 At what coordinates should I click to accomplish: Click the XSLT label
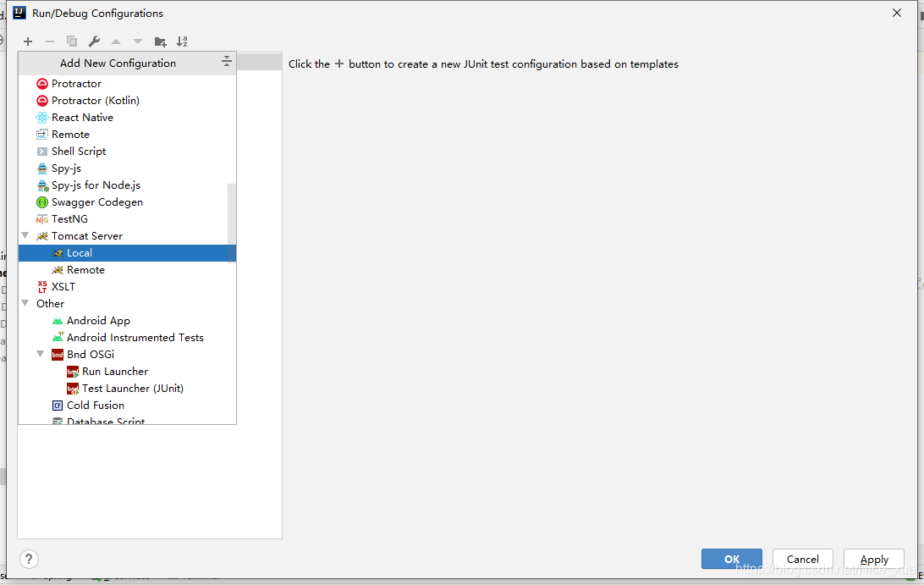click(x=63, y=287)
